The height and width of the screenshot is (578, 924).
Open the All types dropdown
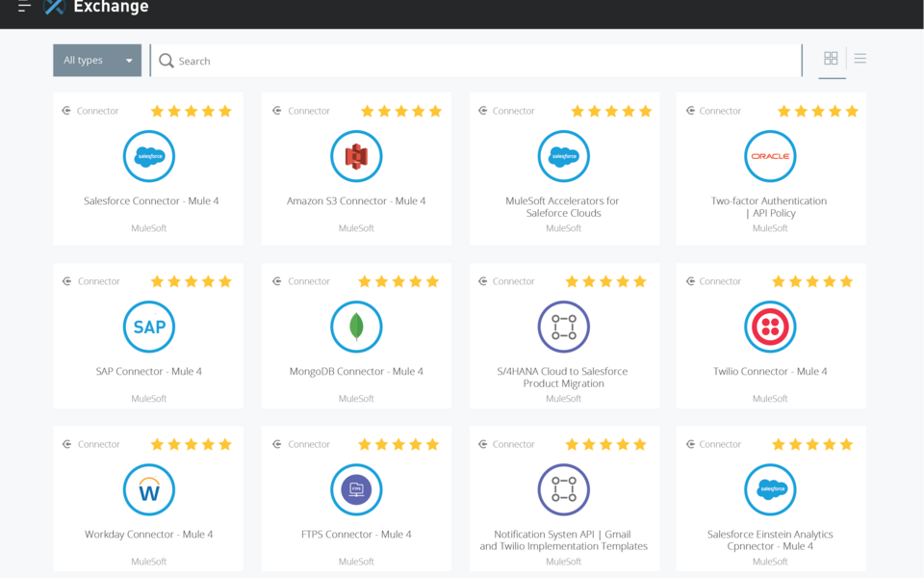click(97, 60)
